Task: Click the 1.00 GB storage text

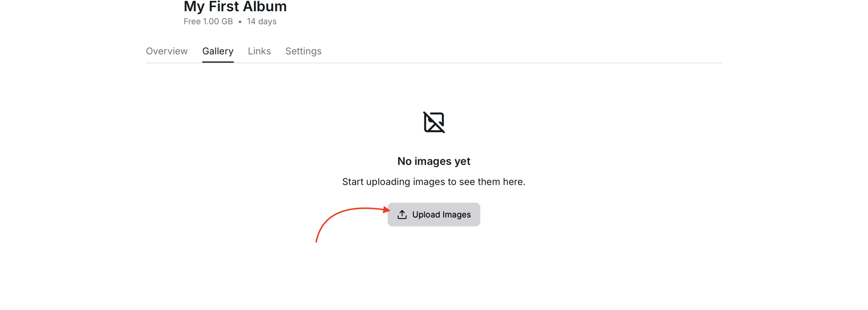Action: [218, 21]
